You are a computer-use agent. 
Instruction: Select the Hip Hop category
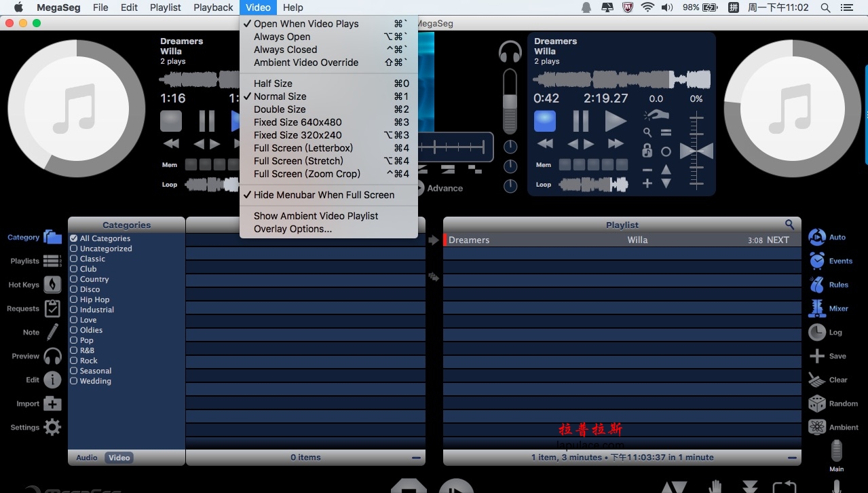(x=90, y=299)
